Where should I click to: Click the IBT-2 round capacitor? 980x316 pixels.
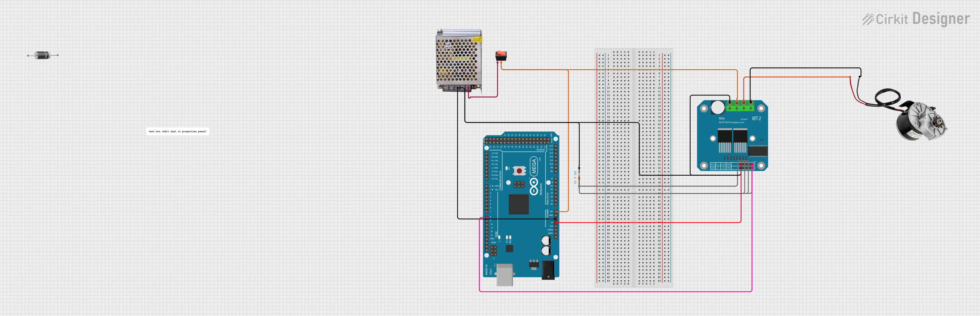coord(718,108)
